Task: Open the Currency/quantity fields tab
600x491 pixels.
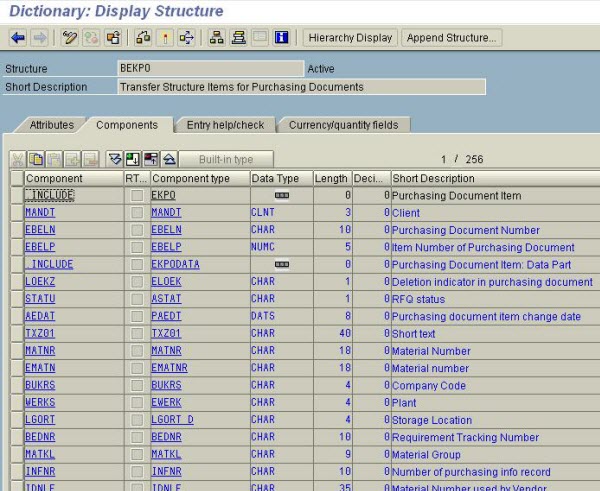Action: click(x=343, y=125)
